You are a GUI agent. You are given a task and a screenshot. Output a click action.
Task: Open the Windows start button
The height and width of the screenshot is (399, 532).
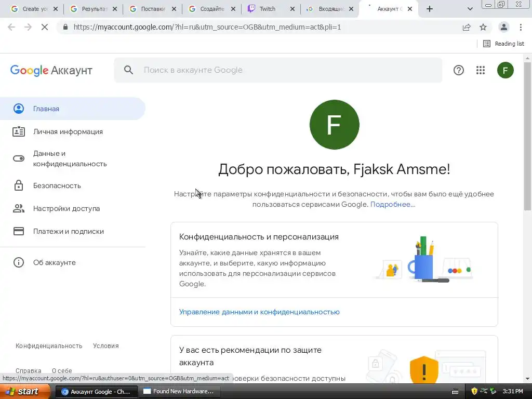click(x=25, y=391)
